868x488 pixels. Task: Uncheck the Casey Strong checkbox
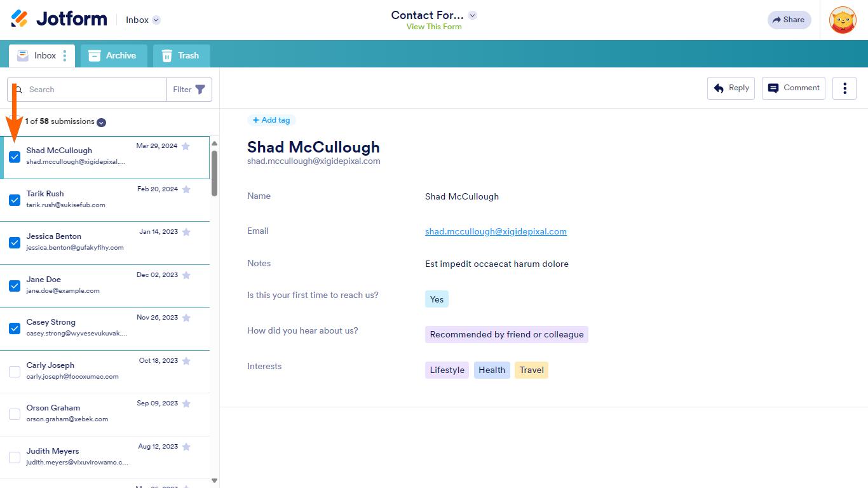(x=15, y=329)
